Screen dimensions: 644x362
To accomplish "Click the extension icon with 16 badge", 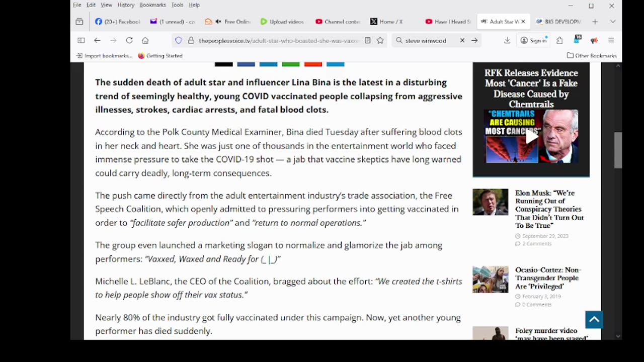I will click(x=578, y=39).
